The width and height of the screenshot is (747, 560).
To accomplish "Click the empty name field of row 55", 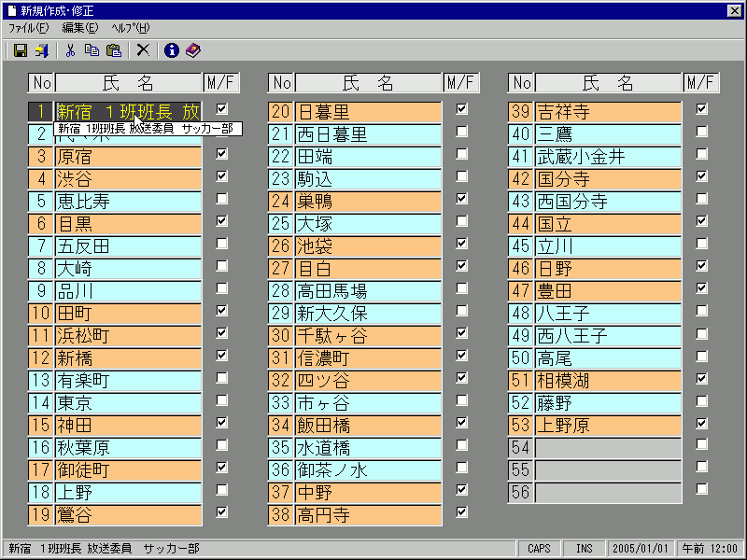I will coord(609,470).
